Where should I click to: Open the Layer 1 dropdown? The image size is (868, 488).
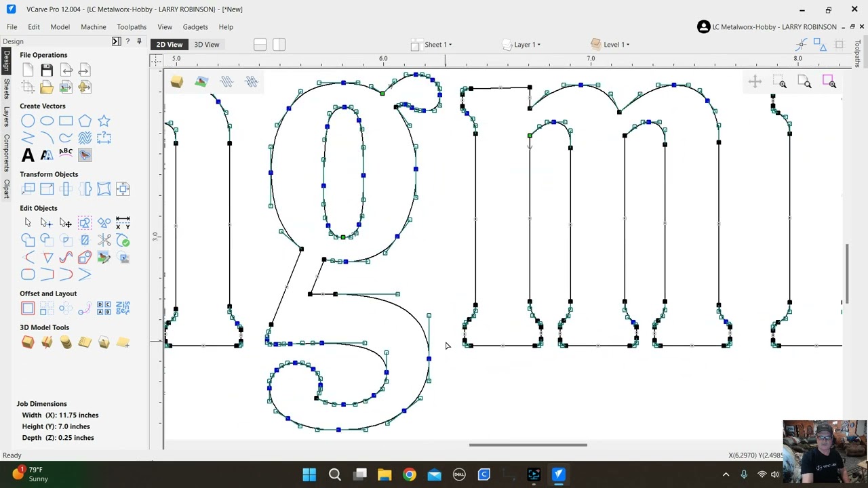pyautogui.click(x=522, y=45)
